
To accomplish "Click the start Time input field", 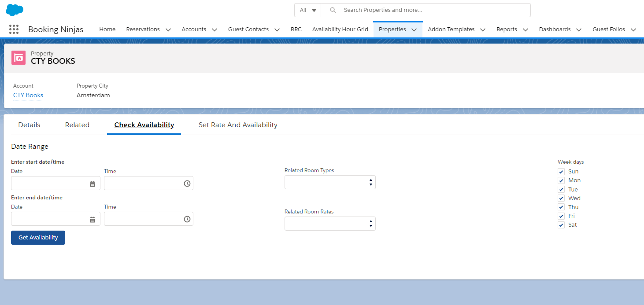I will click(148, 184).
